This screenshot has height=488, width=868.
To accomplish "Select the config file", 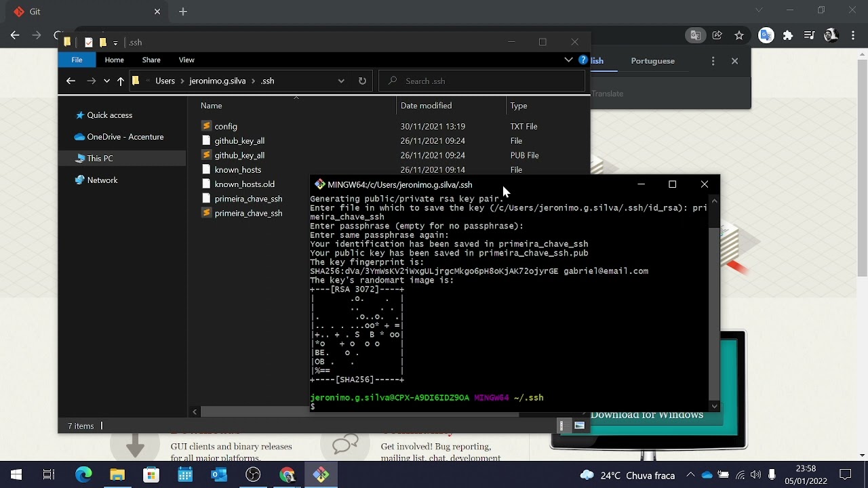I will coord(226,126).
